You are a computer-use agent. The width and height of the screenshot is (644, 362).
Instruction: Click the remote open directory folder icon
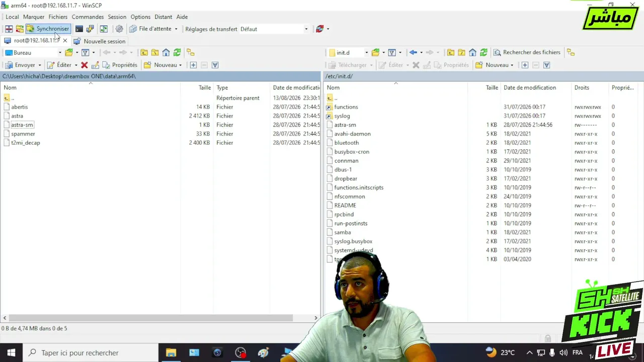pos(375,52)
